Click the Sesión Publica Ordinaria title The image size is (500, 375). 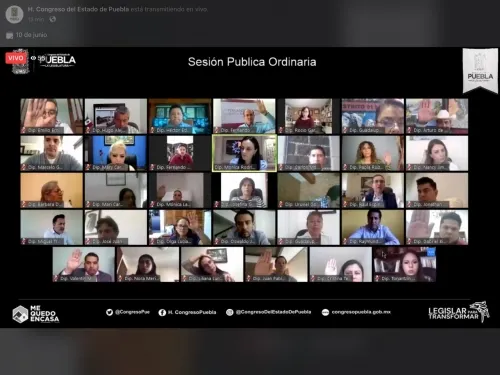click(x=252, y=62)
